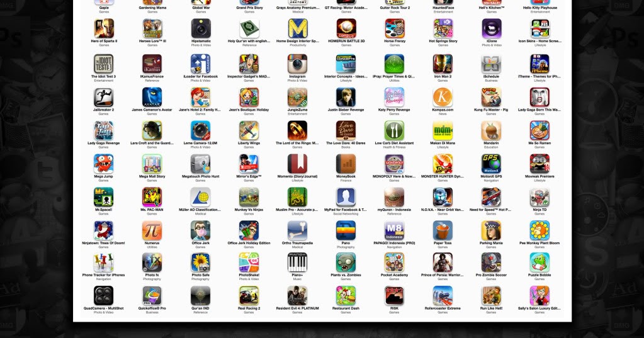The height and width of the screenshot is (338, 644).
Task: Select the iClone purple icon
Action: click(x=491, y=29)
